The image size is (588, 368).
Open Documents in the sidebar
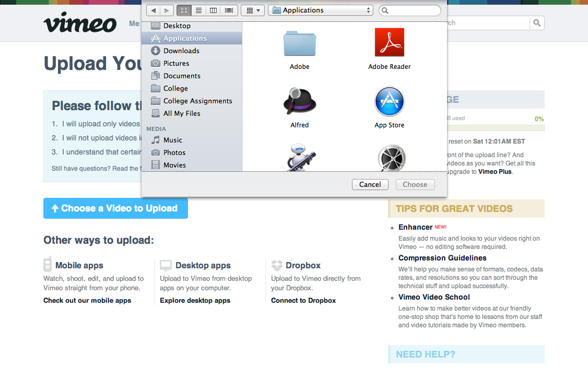pos(192,76)
